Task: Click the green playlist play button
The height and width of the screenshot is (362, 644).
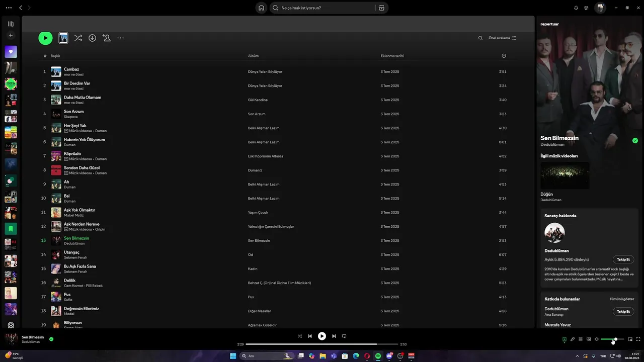Action: coord(45,38)
